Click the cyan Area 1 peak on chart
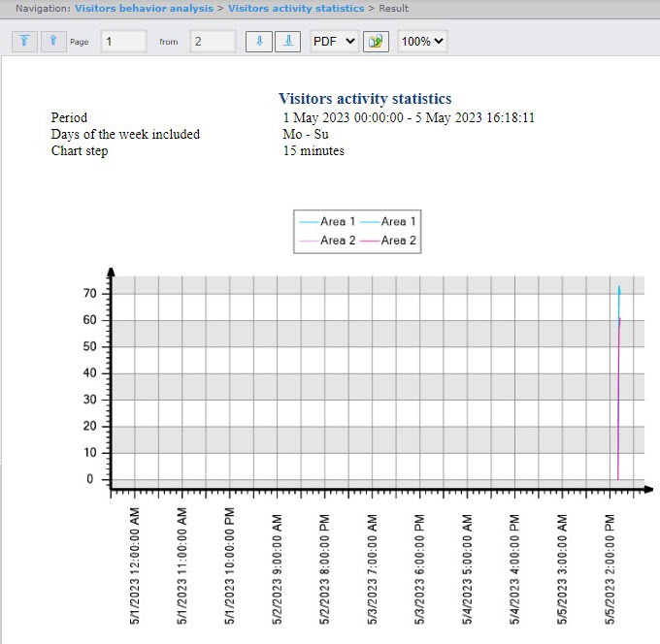 pos(619,290)
